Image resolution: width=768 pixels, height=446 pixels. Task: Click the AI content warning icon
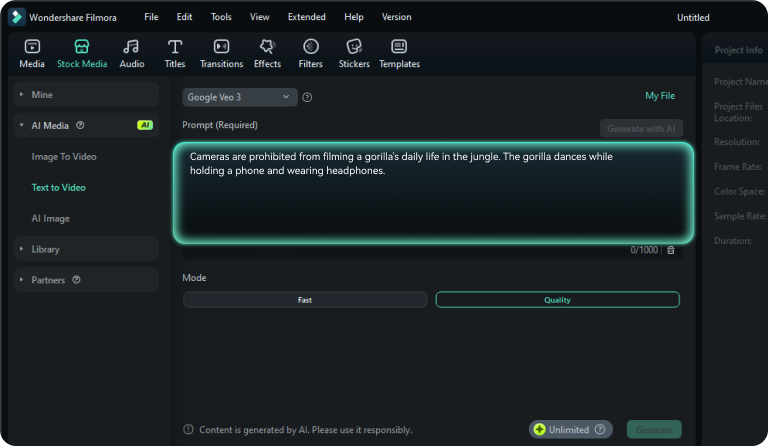(188, 429)
